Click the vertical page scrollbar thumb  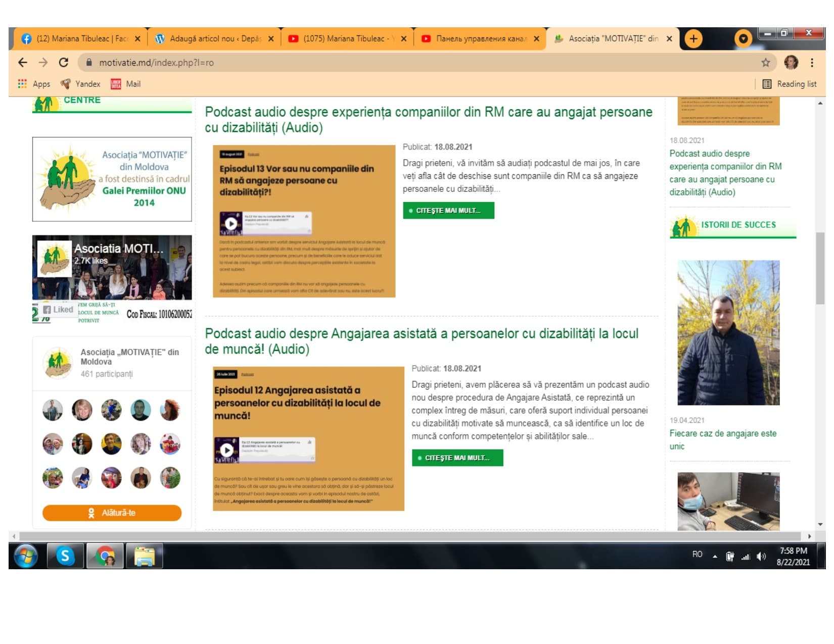click(820, 268)
